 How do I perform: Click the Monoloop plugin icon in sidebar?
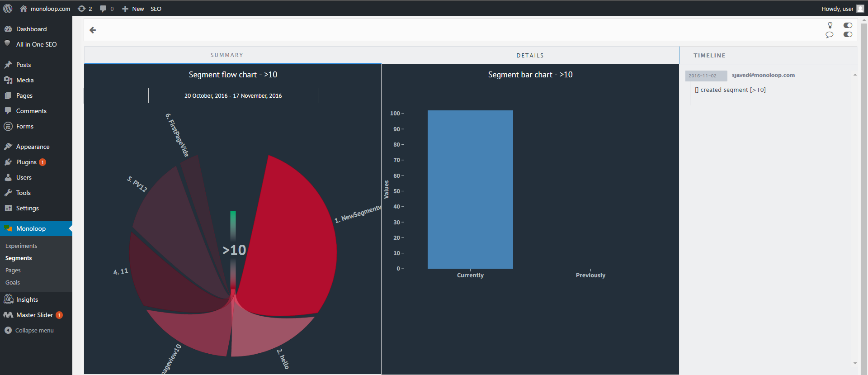pyautogui.click(x=8, y=228)
